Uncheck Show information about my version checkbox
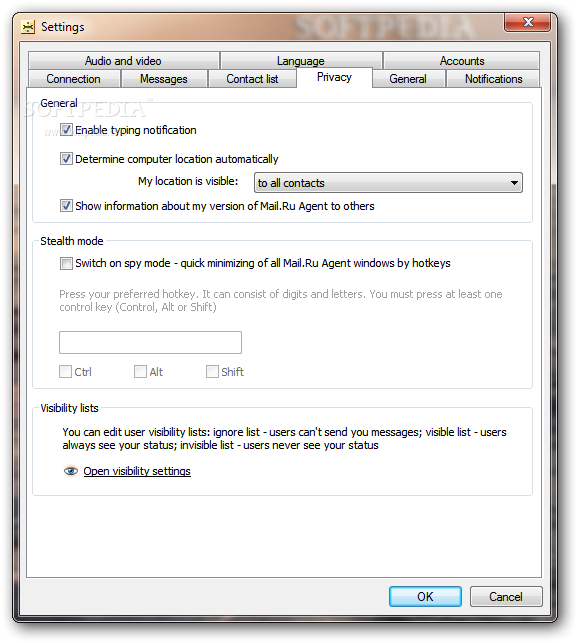Screen dimensions: 578x643 coord(66,205)
